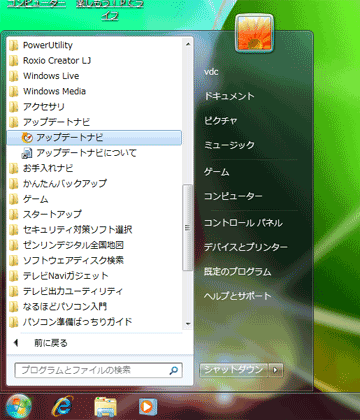Click the ゲーム folder icon in programs list
Screen dimensions: 360x420
pyautogui.click(x=14, y=199)
